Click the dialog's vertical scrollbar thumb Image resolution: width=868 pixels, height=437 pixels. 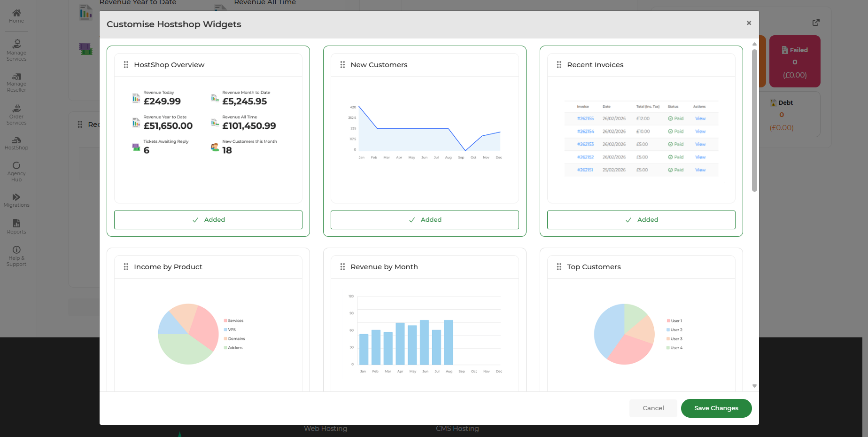coord(754,120)
